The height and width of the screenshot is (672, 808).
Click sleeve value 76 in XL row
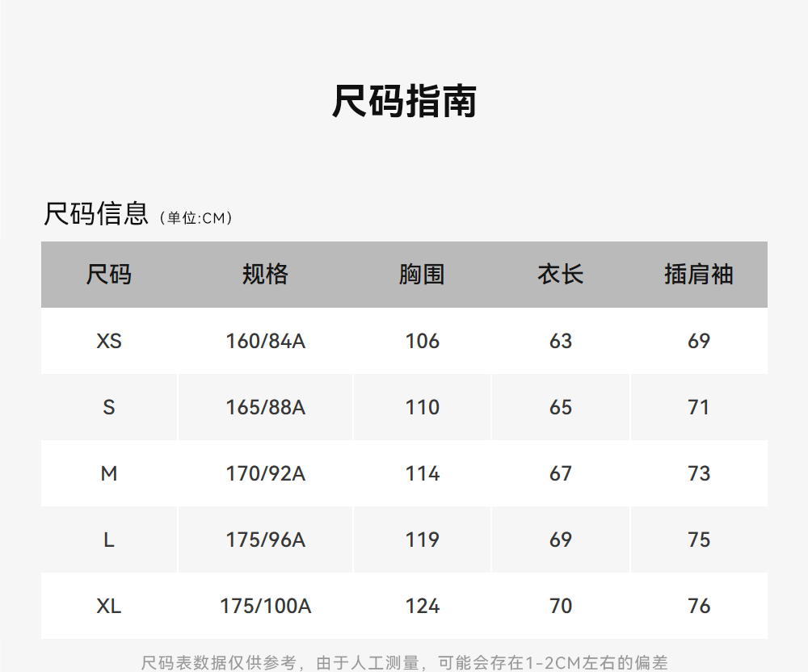pos(699,606)
